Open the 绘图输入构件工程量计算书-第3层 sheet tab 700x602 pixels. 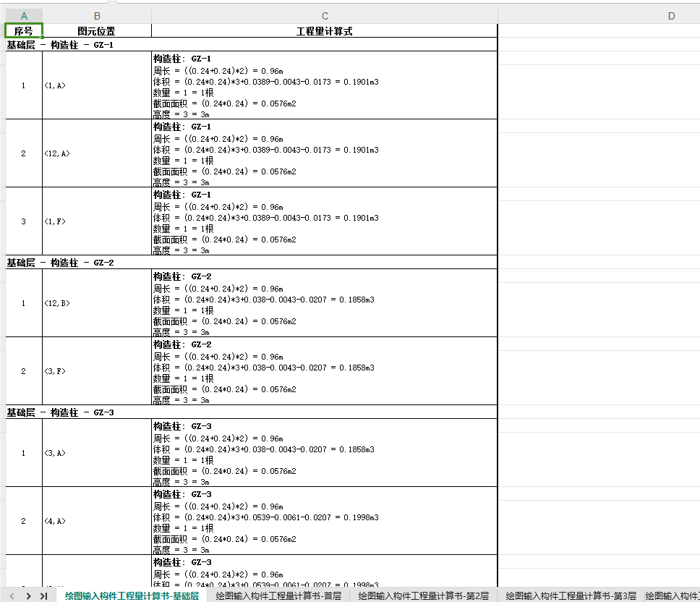coord(571,595)
